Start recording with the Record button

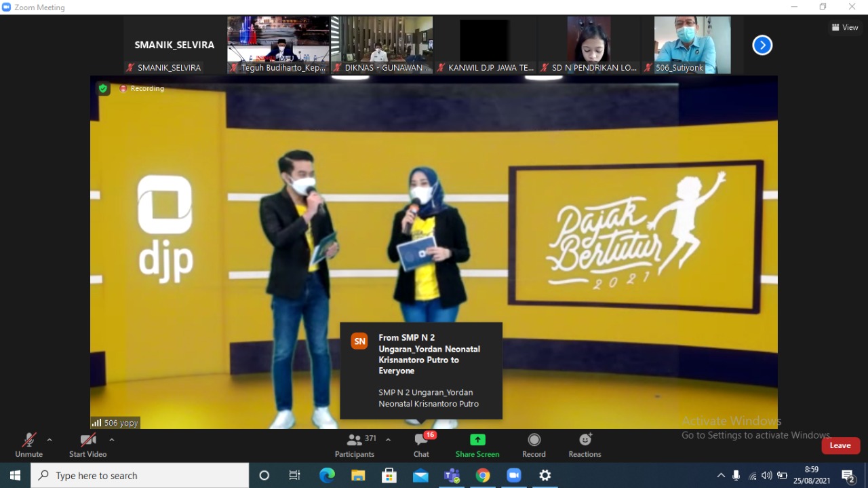click(x=534, y=445)
